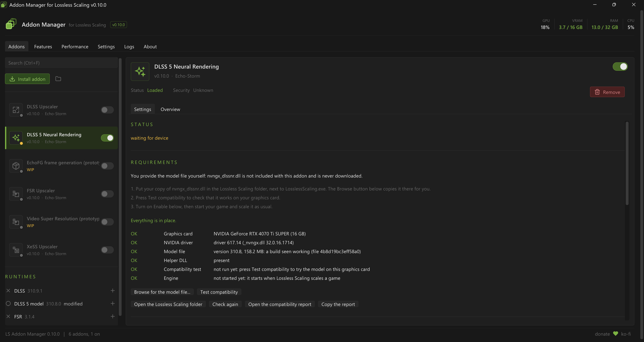
Task: Click the donate heart icon
Action: coord(615,334)
